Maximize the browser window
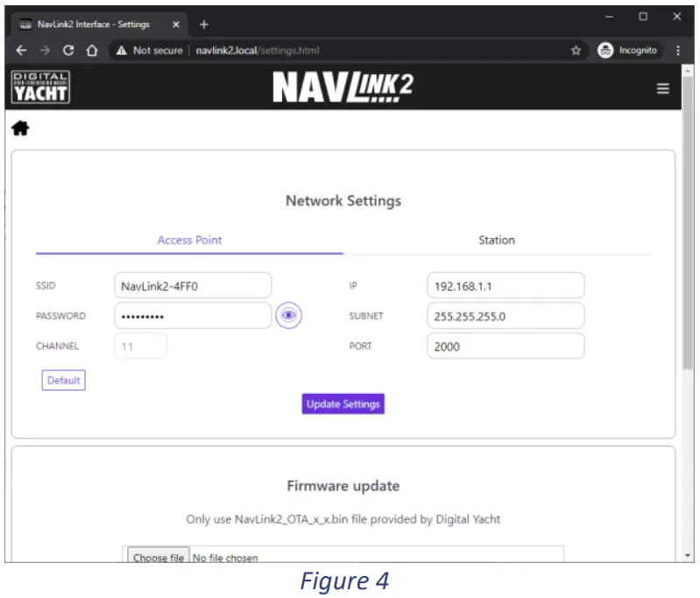 click(643, 17)
